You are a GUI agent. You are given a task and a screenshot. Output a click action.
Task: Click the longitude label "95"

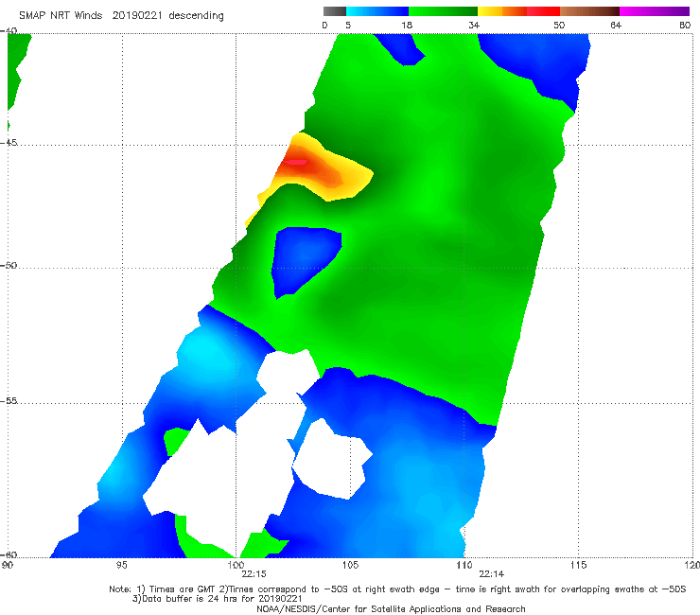[121, 566]
